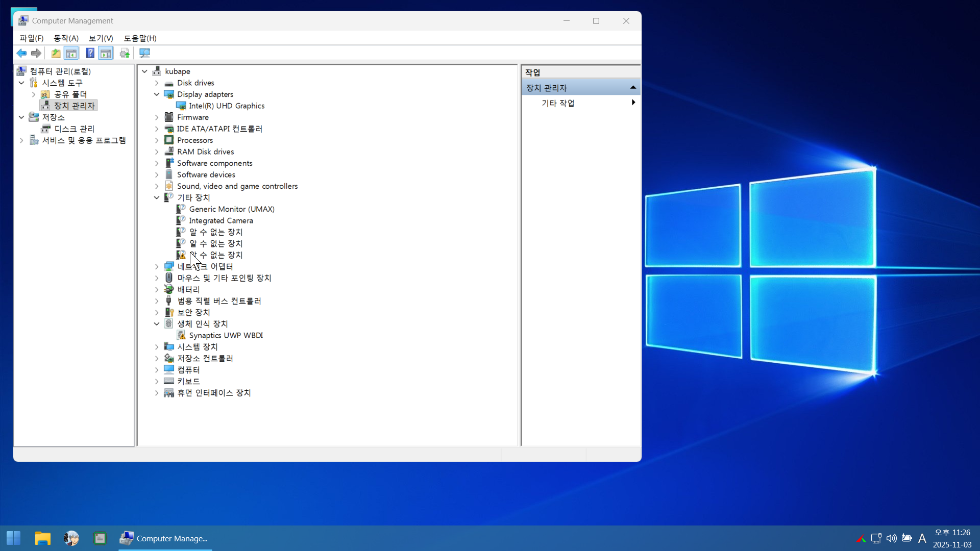Click the Up one level folder icon

56,53
